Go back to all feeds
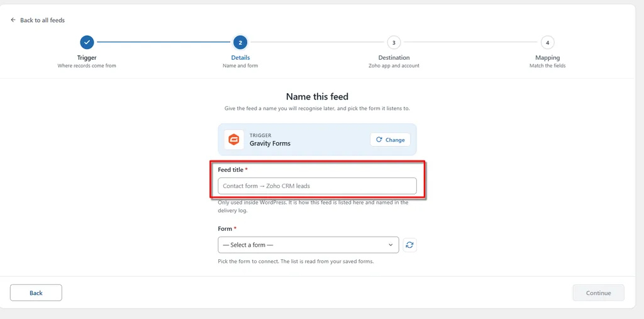The width and height of the screenshot is (644, 319). pyautogui.click(x=38, y=20)
